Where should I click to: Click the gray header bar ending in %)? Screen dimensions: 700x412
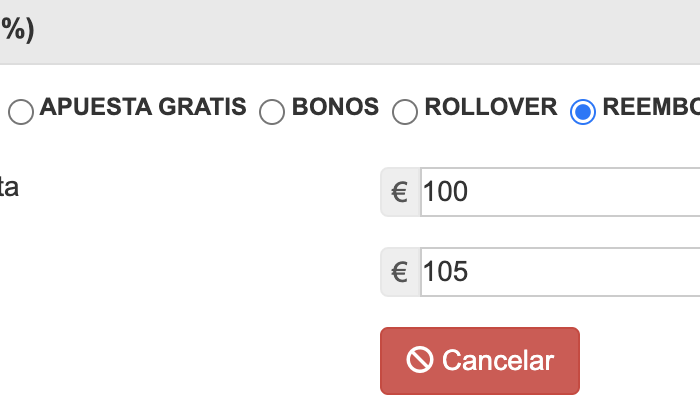(x=350, y=32)
